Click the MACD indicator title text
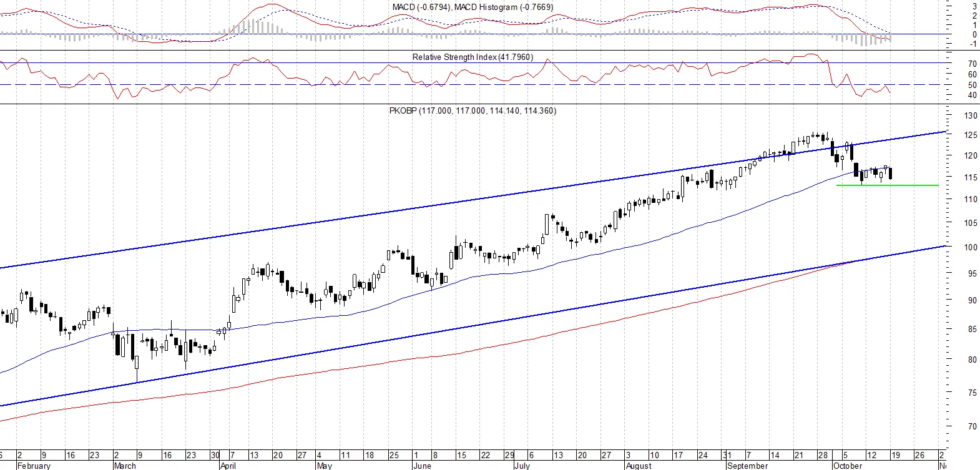 pyautogui.click(x=473, y=7)
